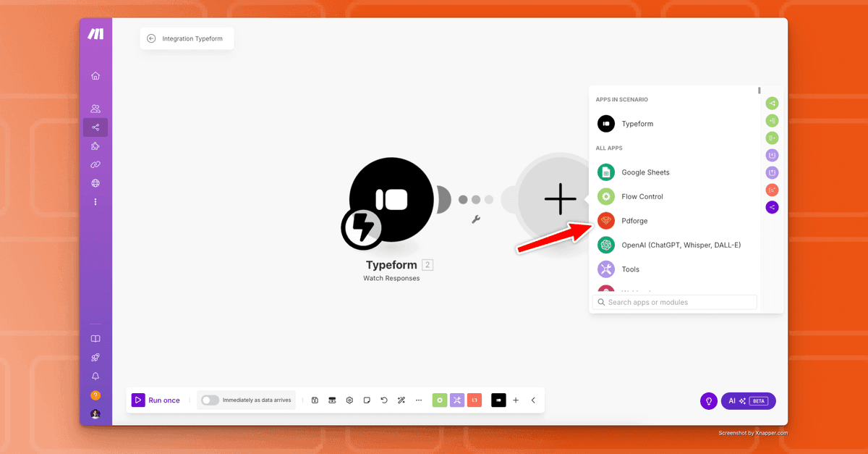Screen dimensions: 868x454
Task: Go back using the Integration Typeform arrow
Action: (151, 38)
